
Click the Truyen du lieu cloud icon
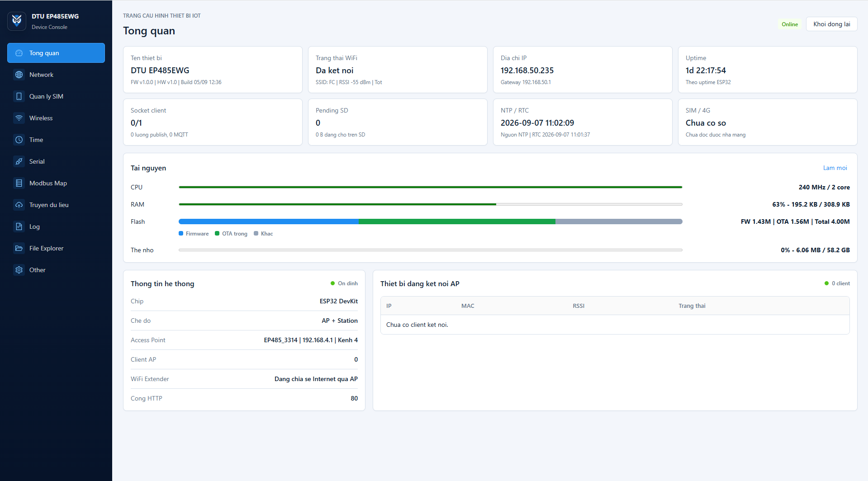(x=19, y=205)
